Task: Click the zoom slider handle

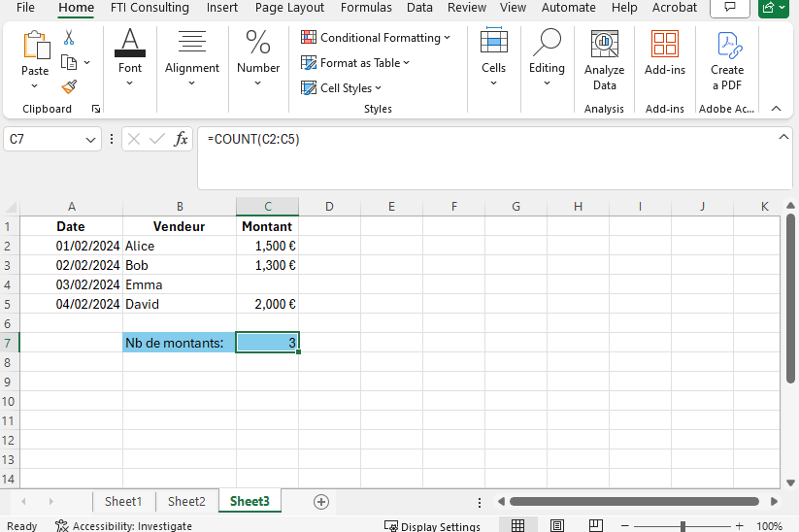Action: [x=682, y=526]
